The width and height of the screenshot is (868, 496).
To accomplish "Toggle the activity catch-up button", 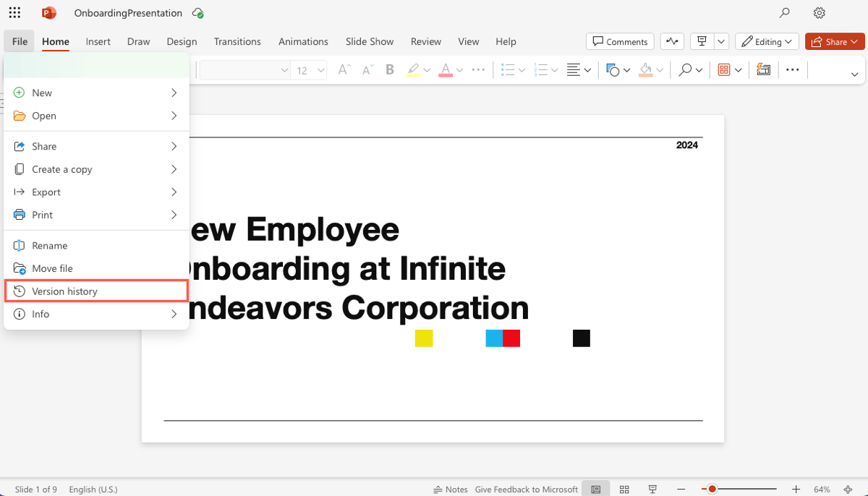I will (x=672, y=41).
